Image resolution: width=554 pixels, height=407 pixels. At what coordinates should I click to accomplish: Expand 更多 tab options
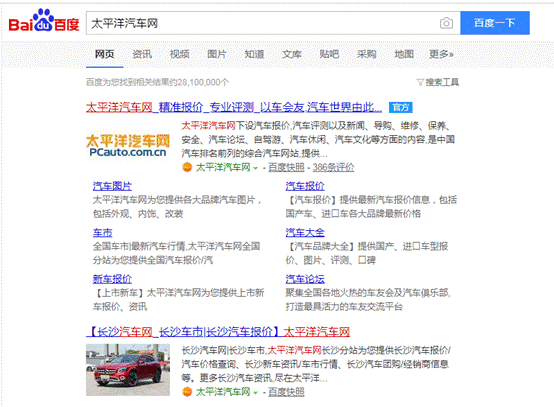(x=441, y=54)
